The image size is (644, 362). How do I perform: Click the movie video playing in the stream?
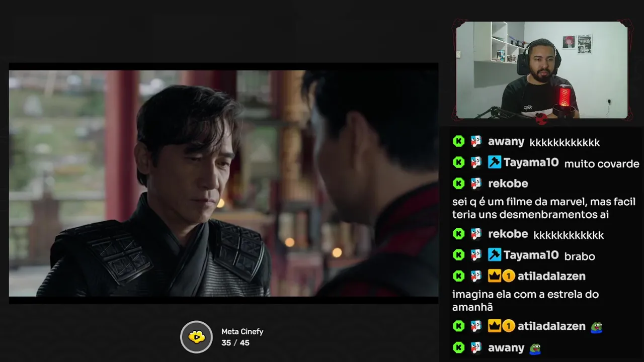tap(223, 184)
